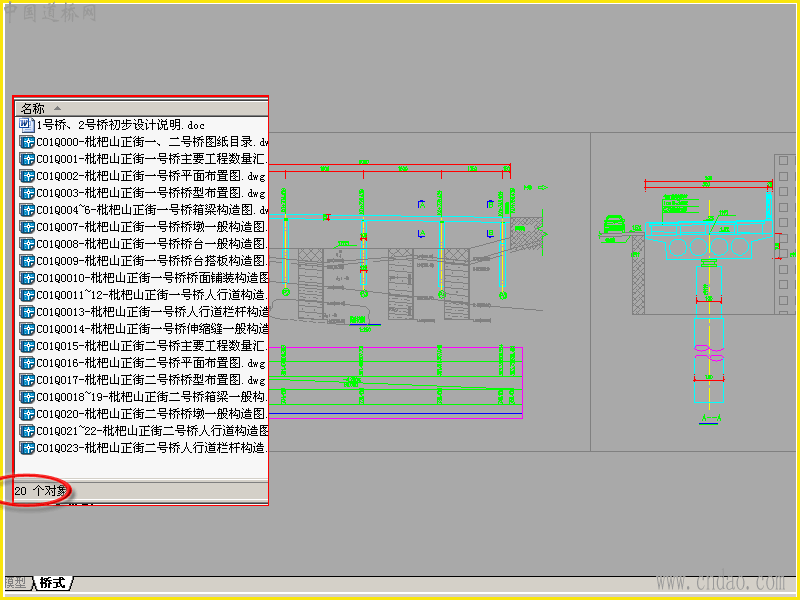800x600 pixels.
Task: Select the C01Q0013 一号桥人行道栏杆构造 file name
Action: pos(152,312)
